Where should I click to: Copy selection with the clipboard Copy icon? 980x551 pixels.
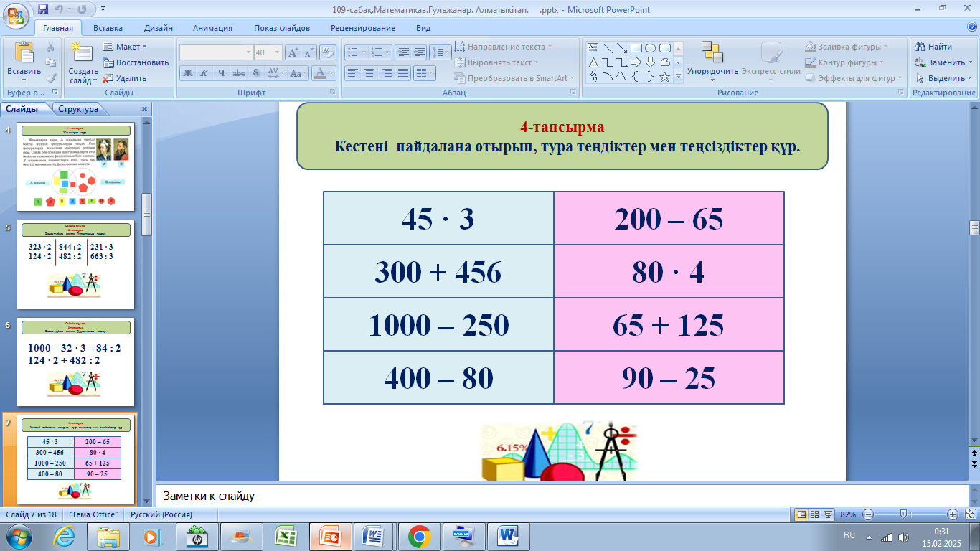coord(51,62)
